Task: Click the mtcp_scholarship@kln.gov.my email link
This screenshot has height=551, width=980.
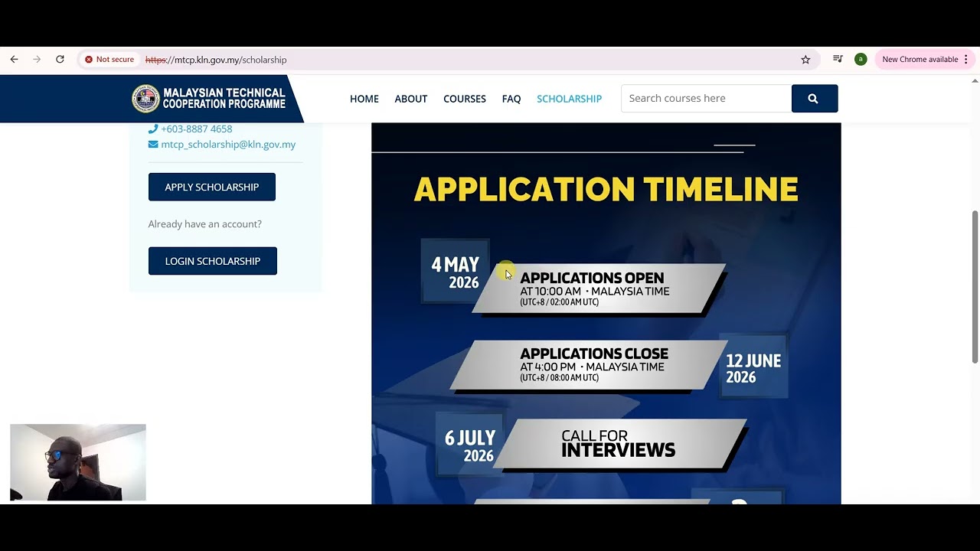Action: pyautogui.click(x=228, y=144)
